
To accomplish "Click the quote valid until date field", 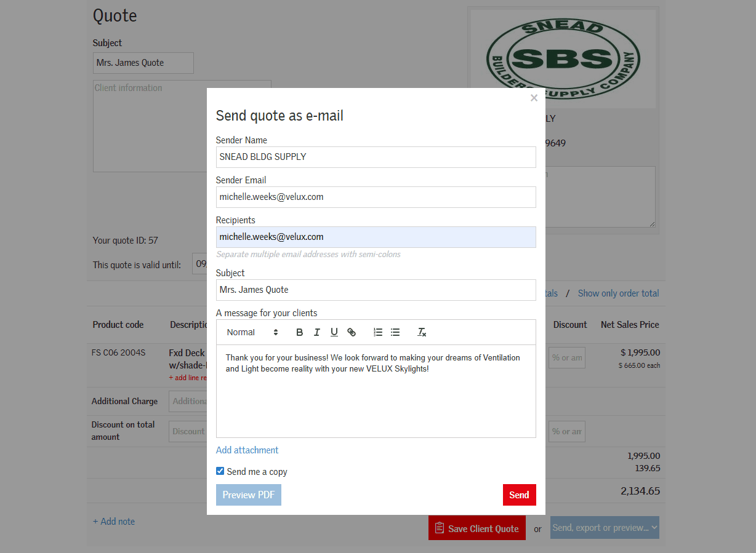I will [199, 265].
